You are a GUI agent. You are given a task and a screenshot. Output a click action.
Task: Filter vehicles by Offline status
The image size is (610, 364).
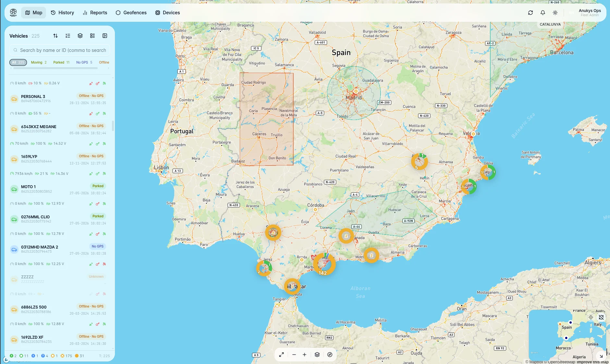tap(104, 62)
